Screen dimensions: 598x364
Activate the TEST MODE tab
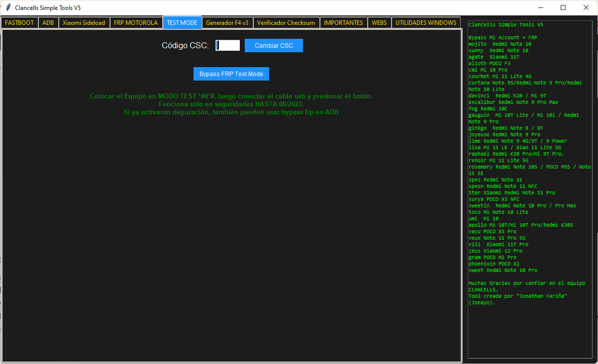(x=182, y=22)
